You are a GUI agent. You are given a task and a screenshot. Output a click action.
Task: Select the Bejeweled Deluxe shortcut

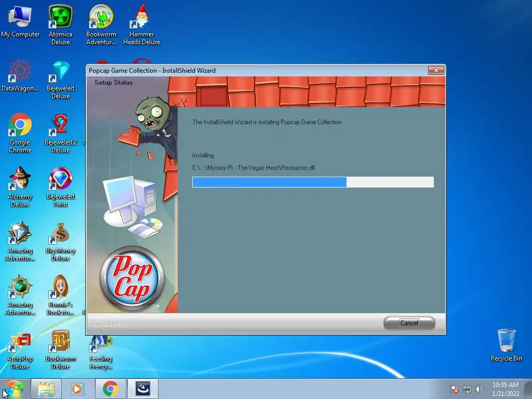coord(60,79)
